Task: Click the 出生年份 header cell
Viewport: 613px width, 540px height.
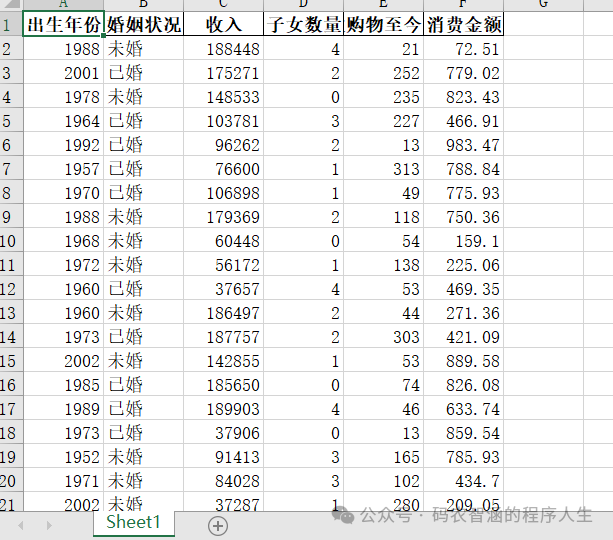Action: 62,24
